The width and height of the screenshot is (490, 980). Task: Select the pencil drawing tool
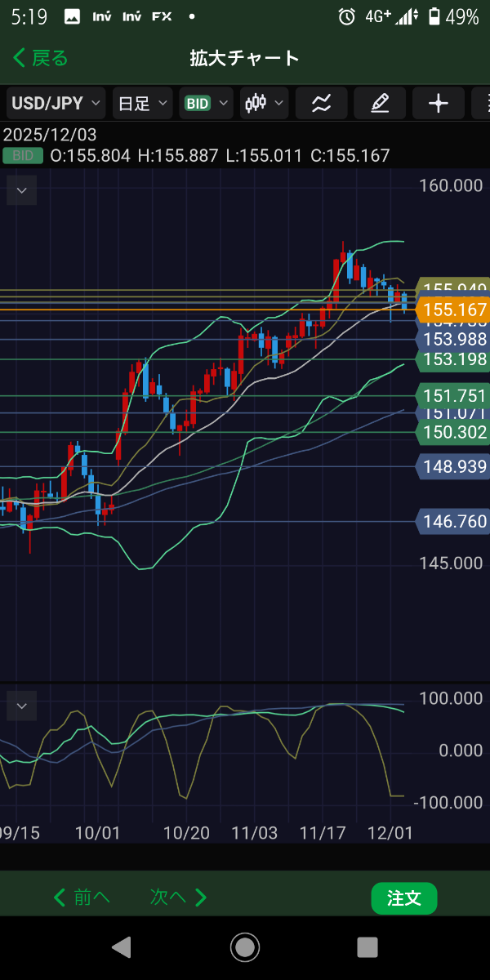(380, 103)
